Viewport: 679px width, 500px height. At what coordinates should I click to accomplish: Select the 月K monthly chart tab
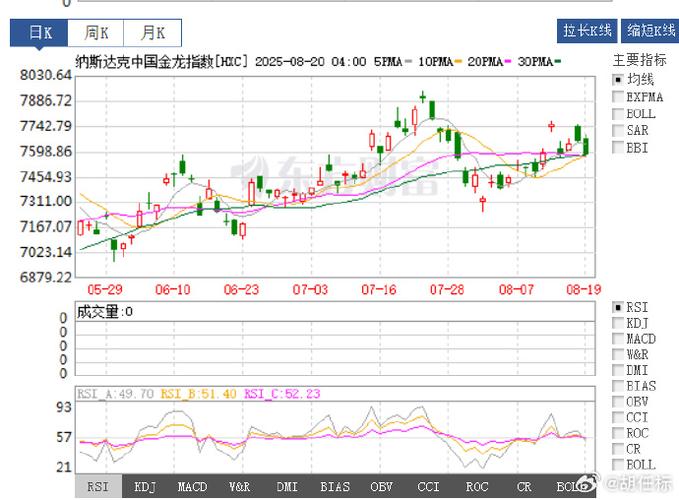(153, 32)
